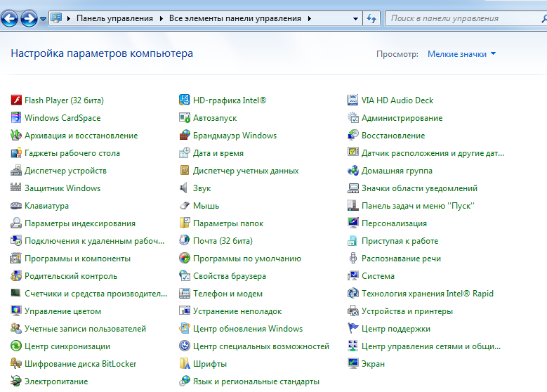Open the Клавиатура keyboard icon
This screenshot has width=547, height=392.
16,206
